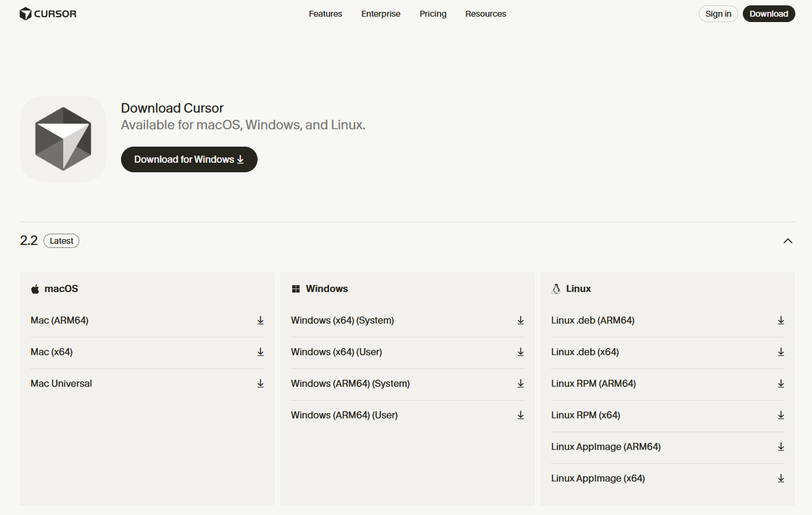Select the Mac (ARM64) link text
Image resolution: width=812 pixels, height=515 pixels.
coord(60,321)
